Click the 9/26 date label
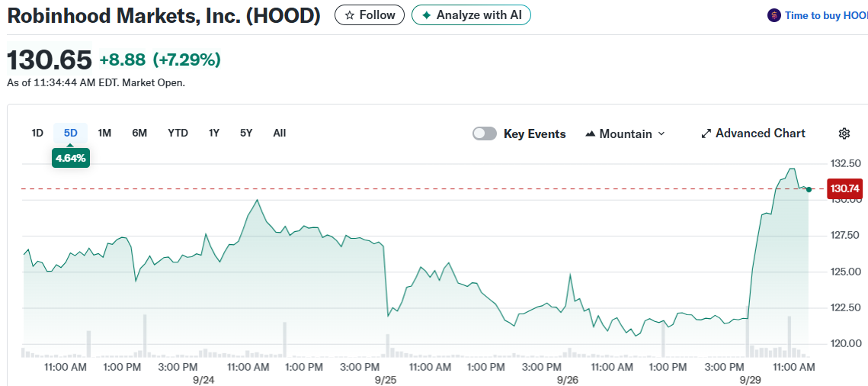The height and width of the screenshot is (386, 868). click(568, 380)
